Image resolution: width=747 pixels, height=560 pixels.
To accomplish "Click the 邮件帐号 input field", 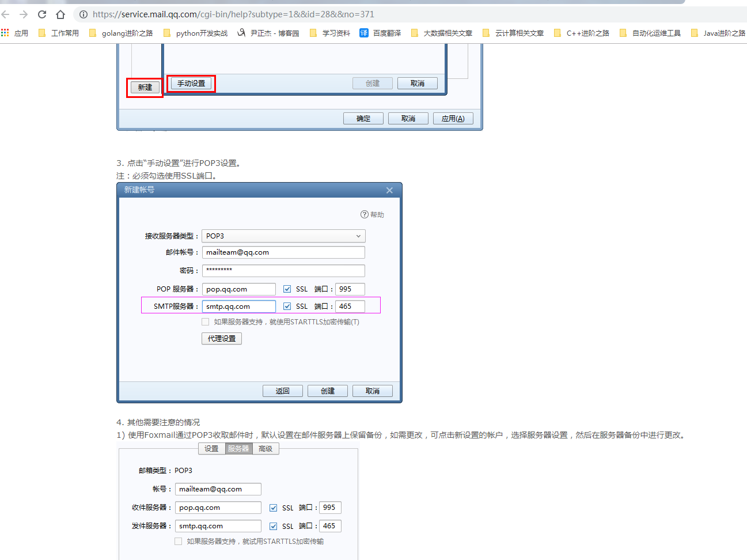I will click(x=283, y=252).
